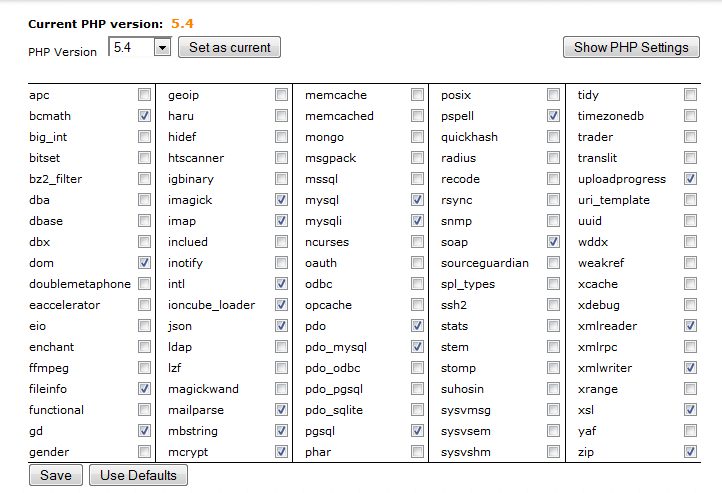Uncheck the pdo_mysql checkbox
This screenshot has height=493, width=722.
point(417,347)
